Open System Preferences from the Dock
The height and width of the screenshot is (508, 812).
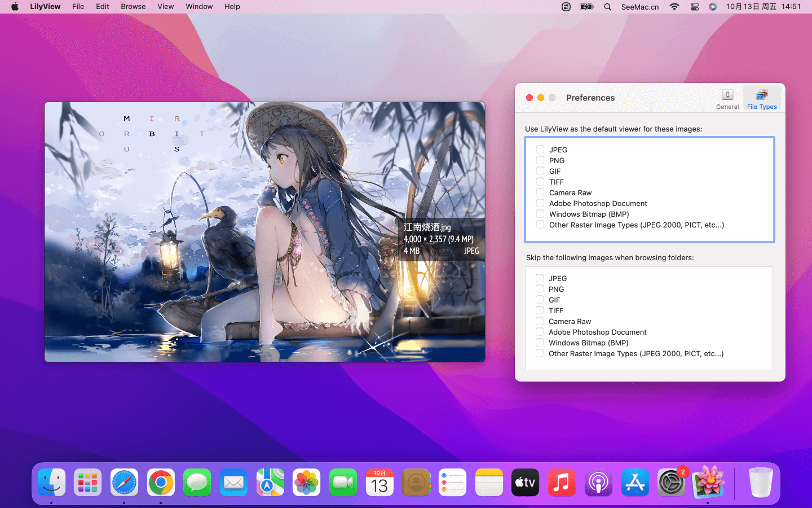pos(671,483)
